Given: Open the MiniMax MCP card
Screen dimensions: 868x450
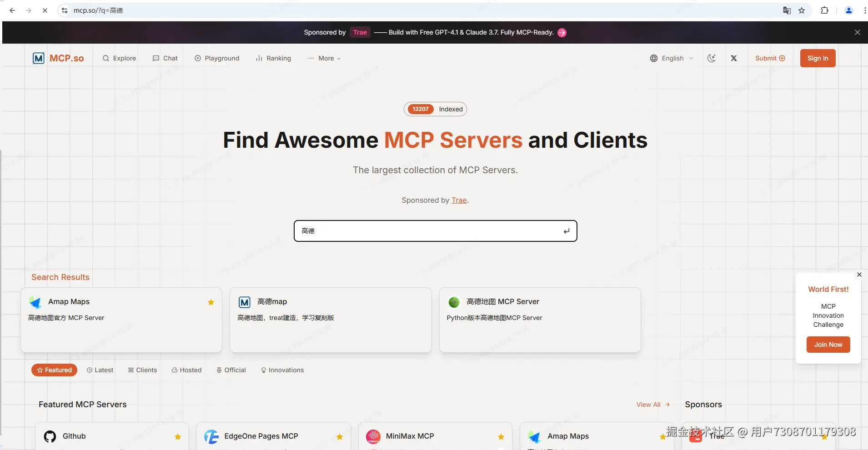Looking at the screenshot, I should pos(435,436).
